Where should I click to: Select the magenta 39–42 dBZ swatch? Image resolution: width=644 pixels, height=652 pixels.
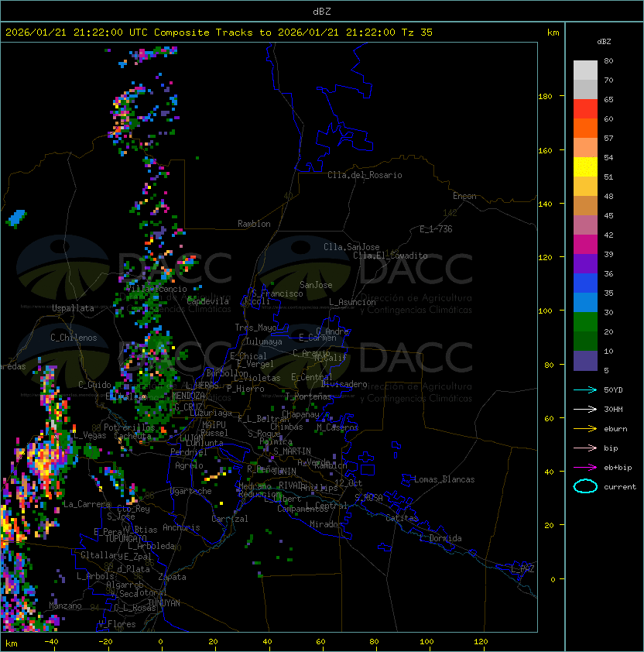(x=585, y=244)
